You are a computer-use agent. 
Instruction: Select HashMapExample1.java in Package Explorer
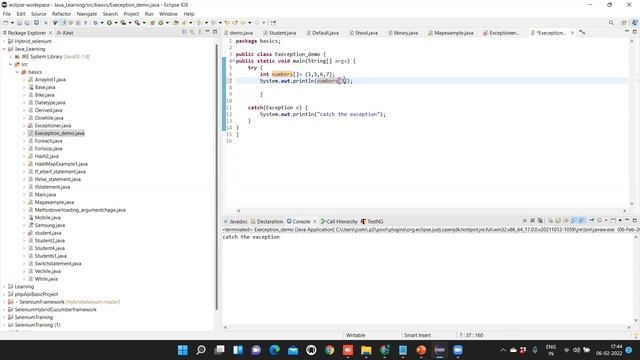coord(61,164)
